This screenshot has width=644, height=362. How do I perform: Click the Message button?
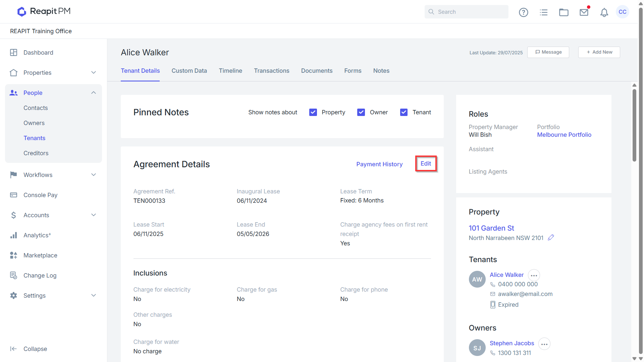click(548, 52)
